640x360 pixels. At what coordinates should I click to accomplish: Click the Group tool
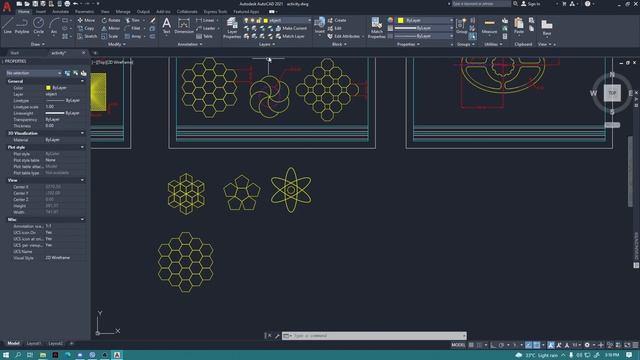coord(462,25)
